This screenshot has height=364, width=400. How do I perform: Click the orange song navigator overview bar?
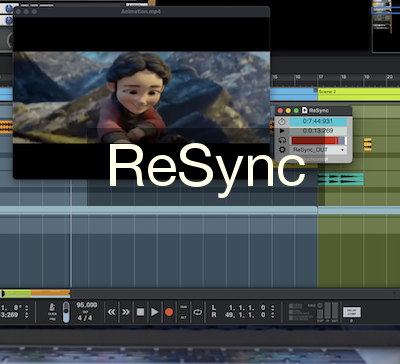[x=50, y=294]
